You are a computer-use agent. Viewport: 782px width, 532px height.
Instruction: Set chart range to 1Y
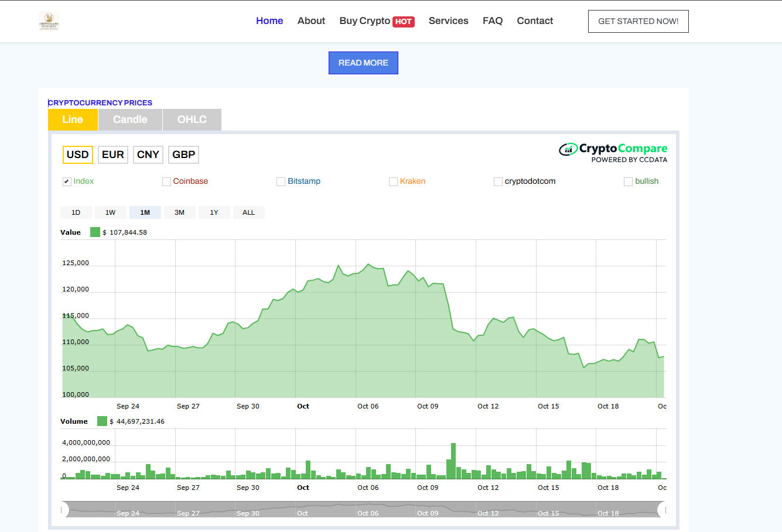(214, 212)
